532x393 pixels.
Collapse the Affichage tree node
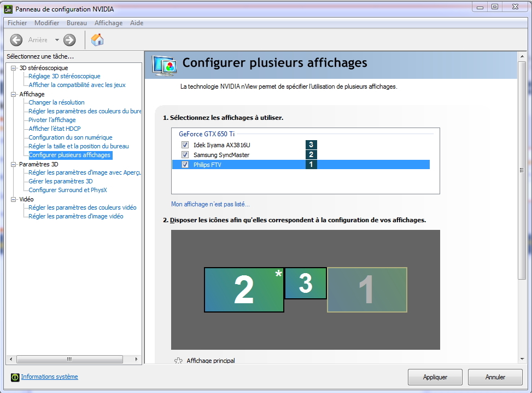(14, 94)
